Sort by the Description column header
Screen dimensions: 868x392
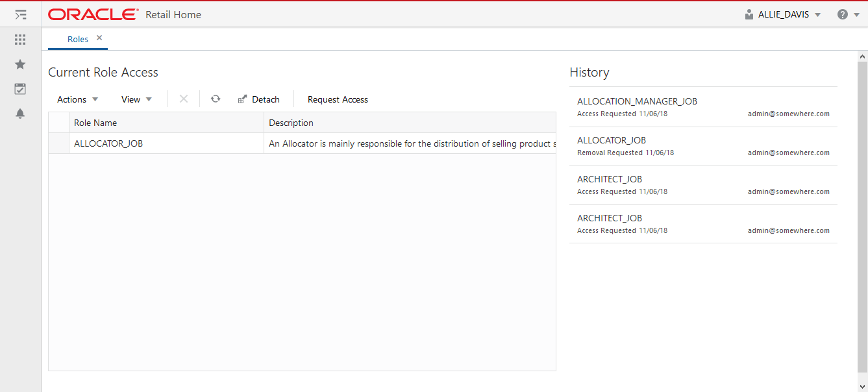(x=410, y=123)
